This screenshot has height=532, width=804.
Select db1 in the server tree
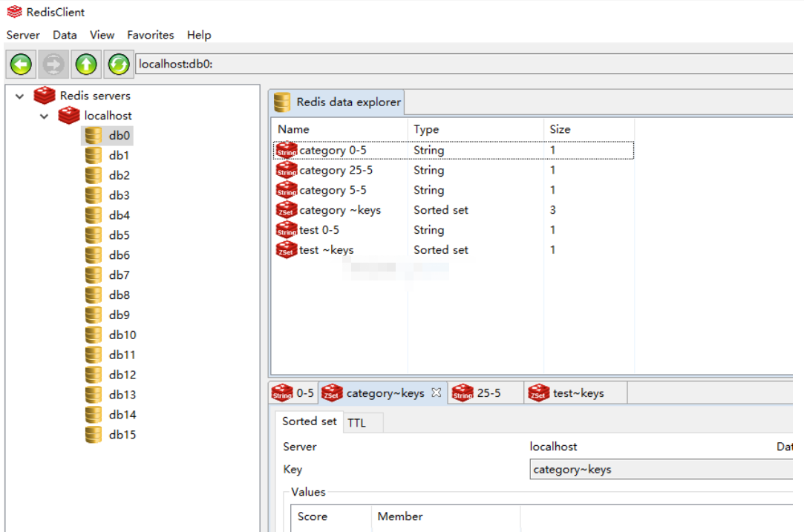pyautogui.click(x=119, y=155)
